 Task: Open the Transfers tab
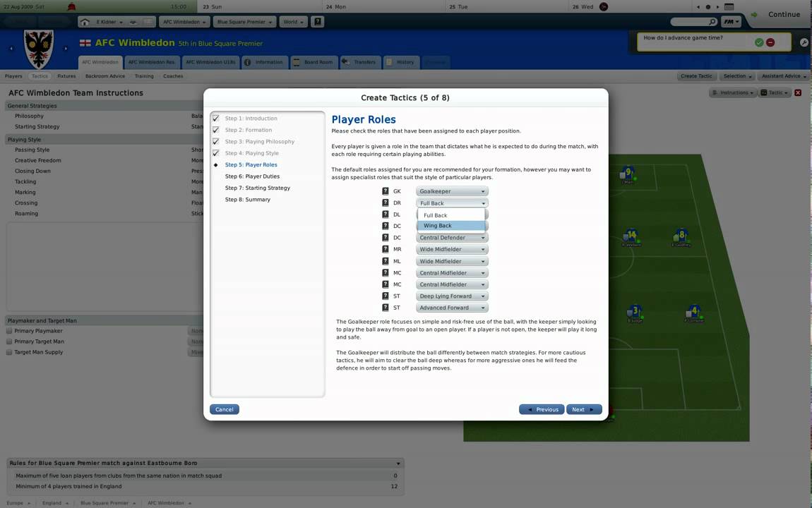[360, 62]
